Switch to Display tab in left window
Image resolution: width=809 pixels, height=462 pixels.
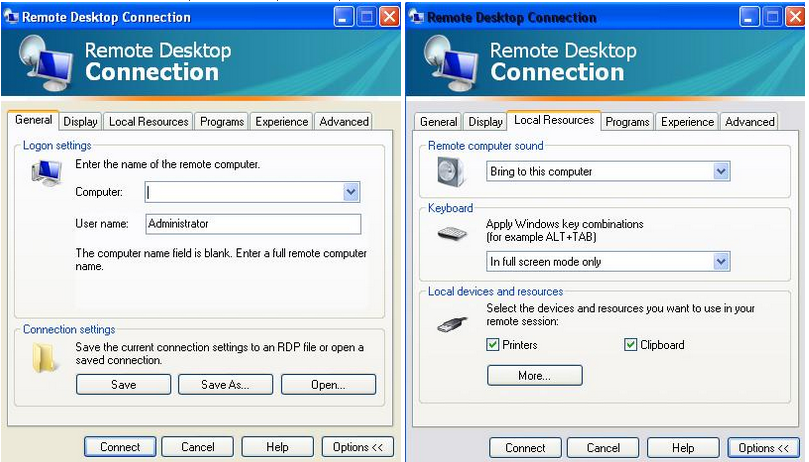pos(80,122)
